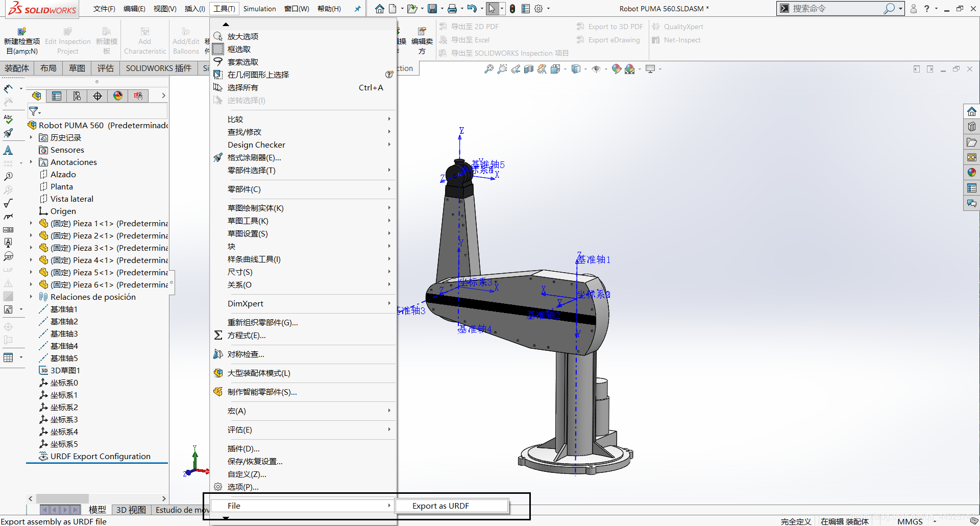Open the Design Library icon in the task pane

pyautogui.click(x=972, y=127)
